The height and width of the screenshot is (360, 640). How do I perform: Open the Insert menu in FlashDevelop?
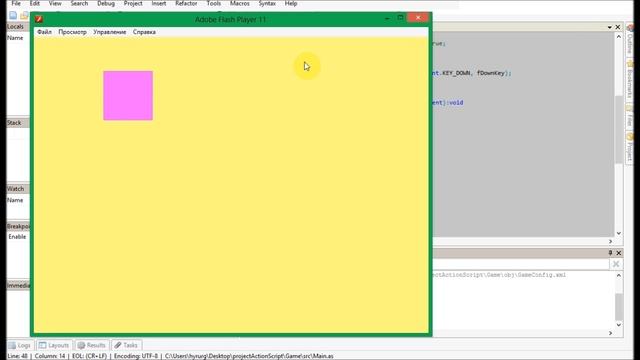point(159,3)
